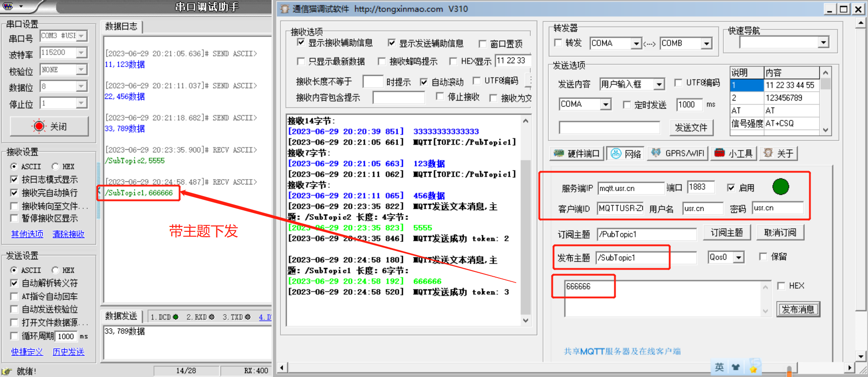
Task: Select HEX radio button in 接收设置
Action: tap(55, 166)
